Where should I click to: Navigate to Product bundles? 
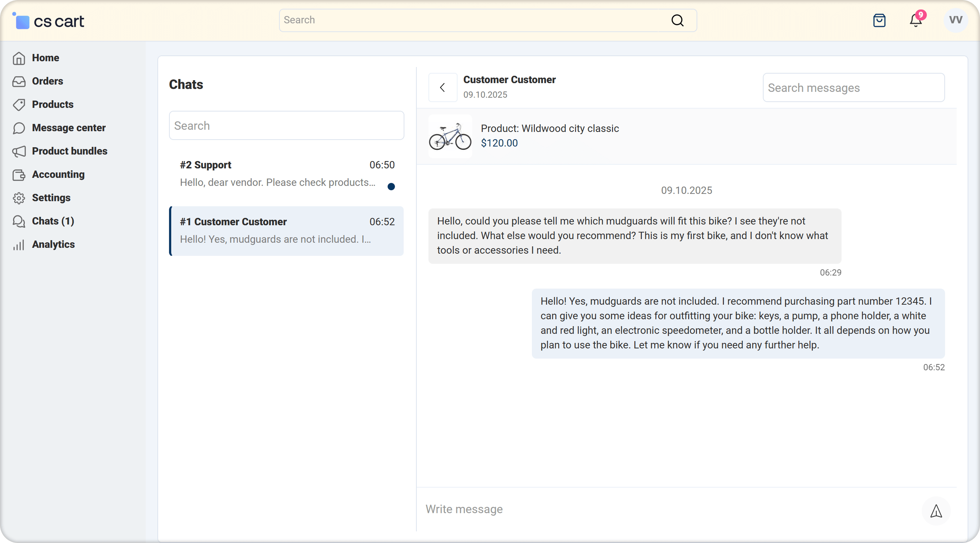click(69, 151)
